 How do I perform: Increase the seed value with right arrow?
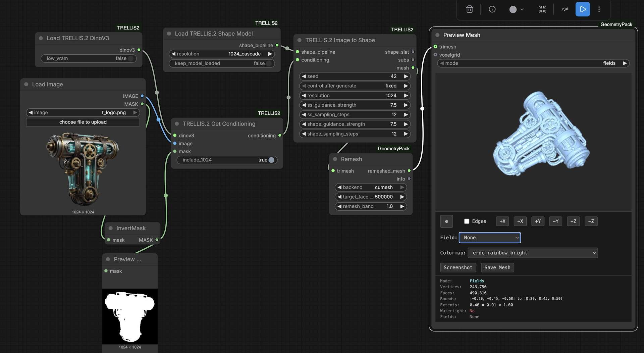(x=406, y=77)
